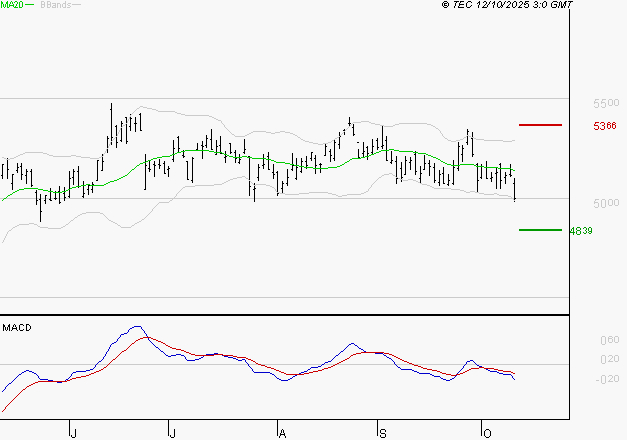Click the last price bar on chart
Image resolution: width=627 pixels, height=440 pixels.
coord(515,190)
